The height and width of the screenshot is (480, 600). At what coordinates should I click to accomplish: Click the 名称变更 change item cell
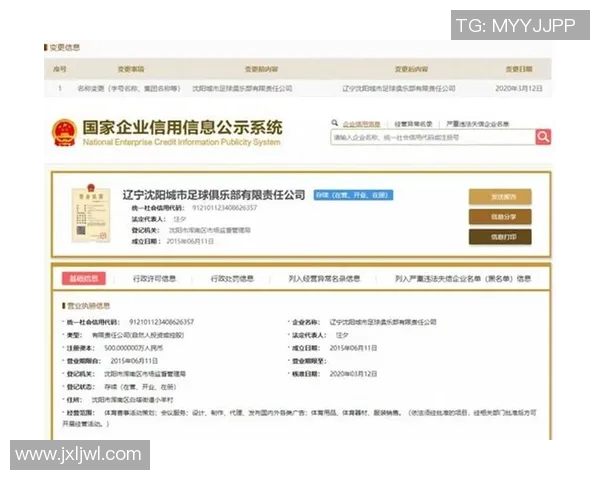(x=129, y=88)
